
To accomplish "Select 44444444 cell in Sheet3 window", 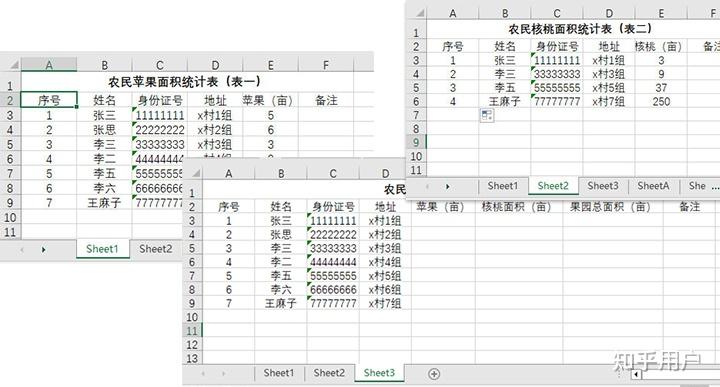I will click(x=333, y=262).
